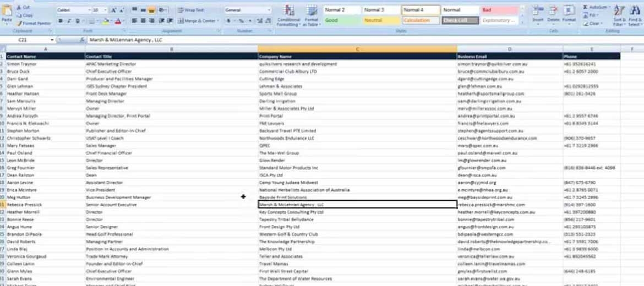
Task: Apply the Bad cell style
Action: pos(499,10)
